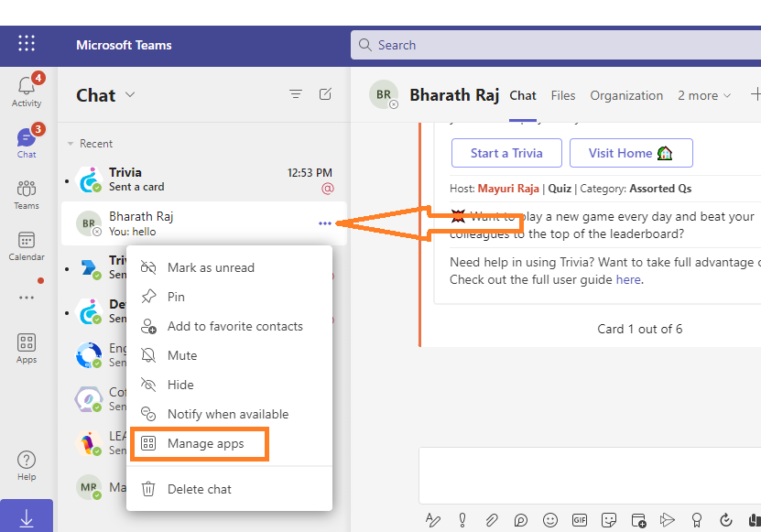The width and height of the screenshot is (761, 532).
Task: Switch to the Files tab
Action: click(x=563, y=95)
